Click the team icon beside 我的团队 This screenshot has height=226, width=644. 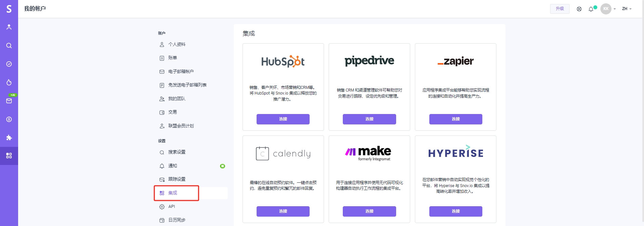pyautogui.click(x=162, y=99)
